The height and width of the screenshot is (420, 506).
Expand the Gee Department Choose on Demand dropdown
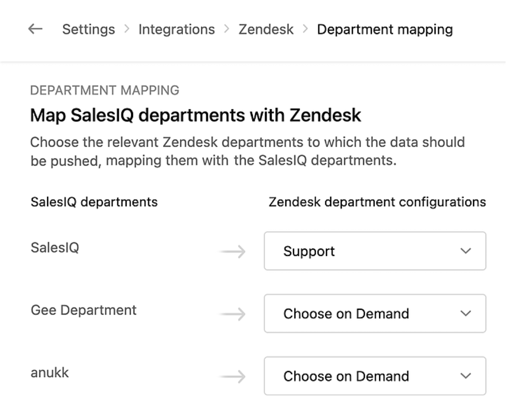point(374,314)
